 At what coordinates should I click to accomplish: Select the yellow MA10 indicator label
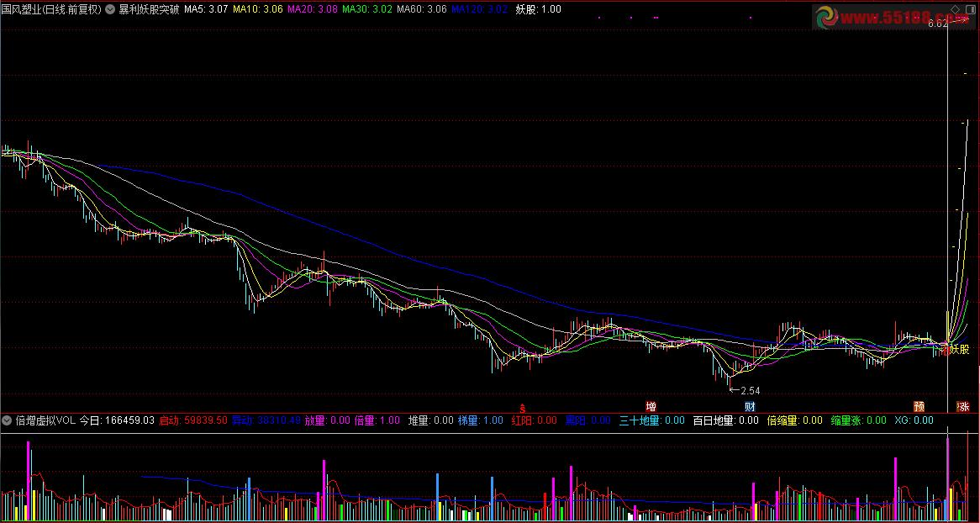point(257,9)
